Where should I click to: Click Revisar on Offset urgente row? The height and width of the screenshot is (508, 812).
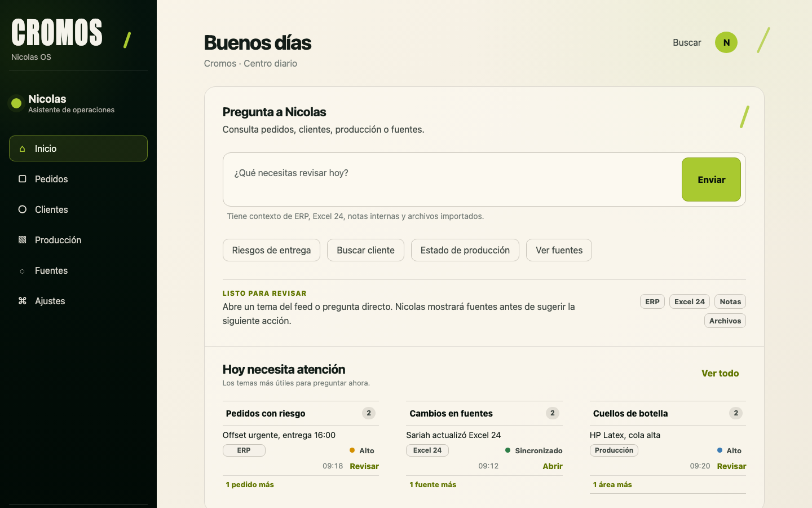[364, 466]
